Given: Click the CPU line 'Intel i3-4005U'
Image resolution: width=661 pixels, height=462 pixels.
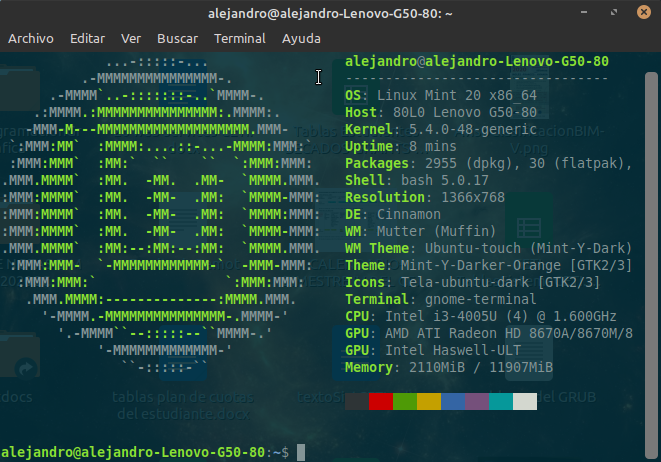Looking at the screenshot, I should [x=441, y=317].
